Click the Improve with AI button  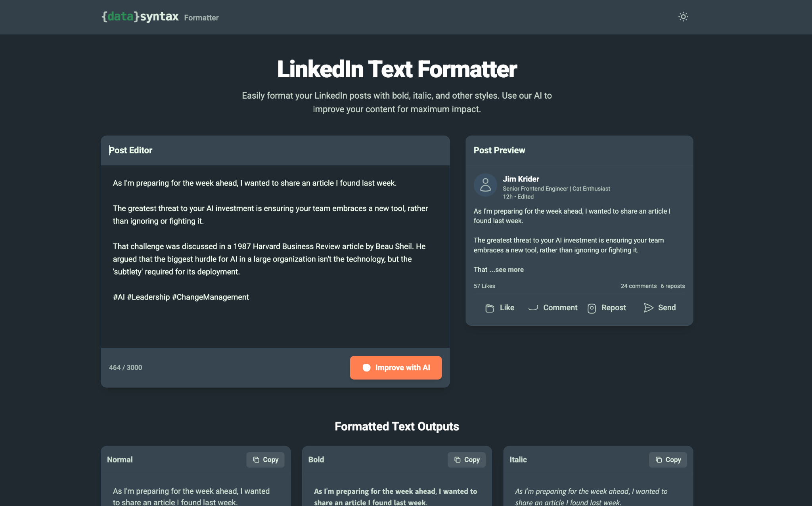(x=396, y=368)
